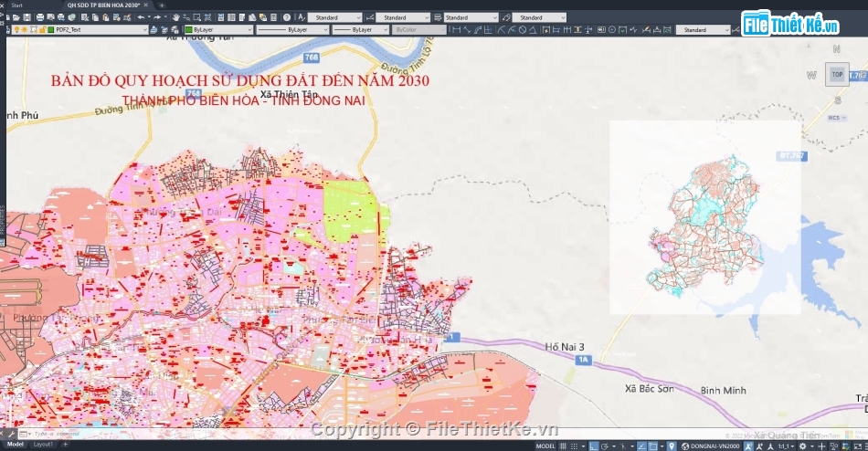Click the Dimension Edit tool
This screenshot has height=451, width=868.
(645, 30)
